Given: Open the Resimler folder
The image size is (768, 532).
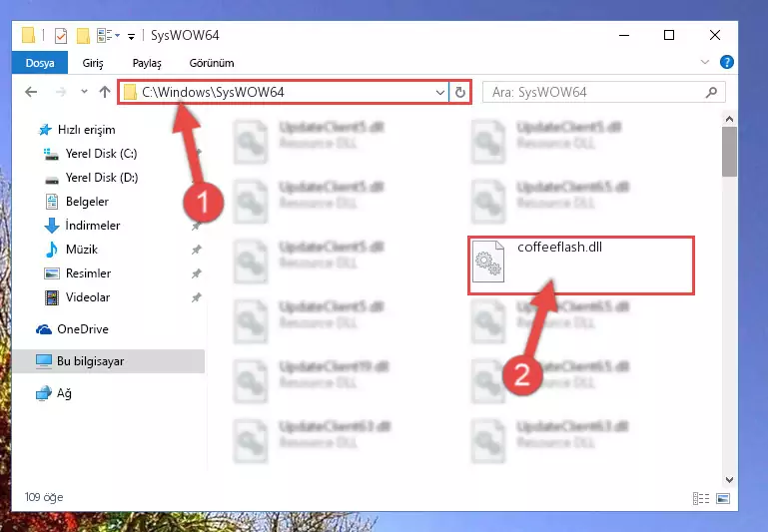Looking at the screenshot, I should click(x=77, y=273).
